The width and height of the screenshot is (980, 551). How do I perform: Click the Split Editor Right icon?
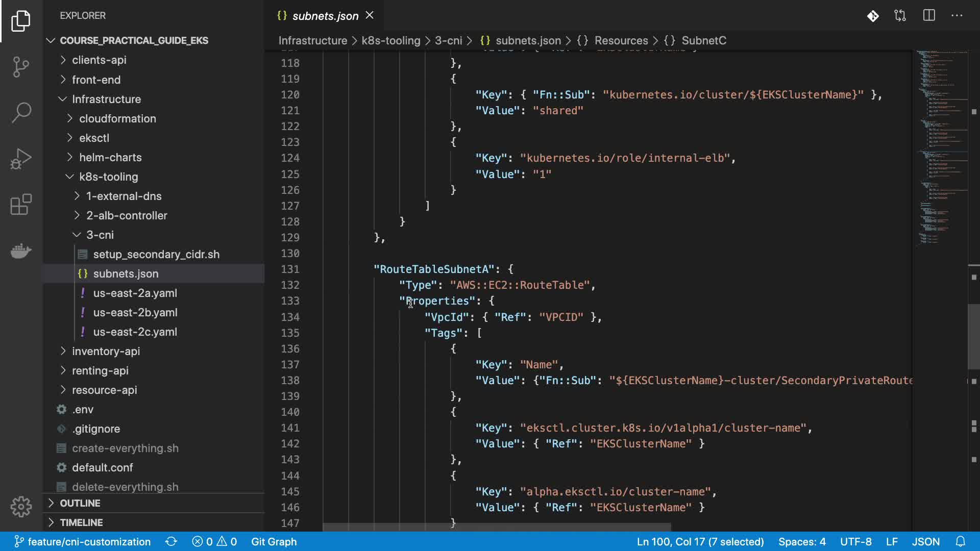tap(929, 16)
